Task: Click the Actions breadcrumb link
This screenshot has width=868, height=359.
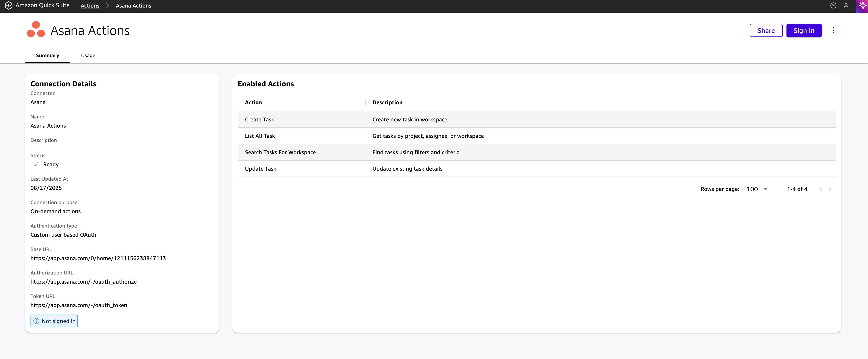Action: pyautogui.click(x=90, y=6)
